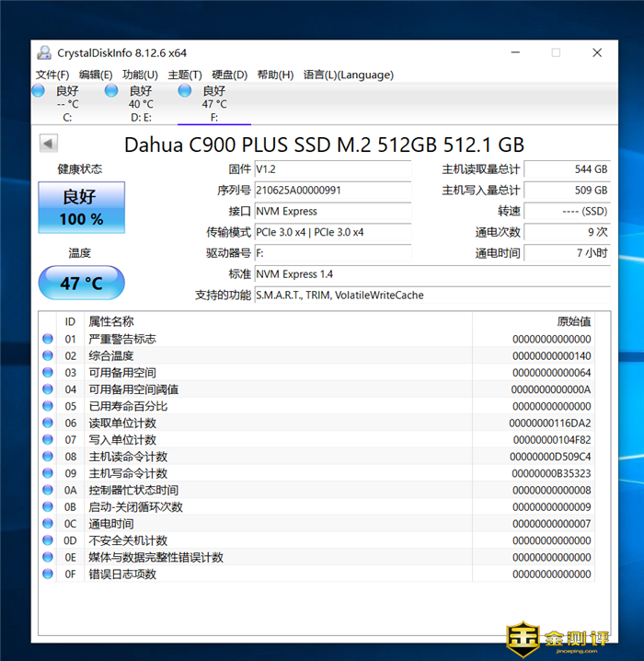Click the 原始值 column header
The height and width of the screenshot is (661, 644).
point(573,321)
